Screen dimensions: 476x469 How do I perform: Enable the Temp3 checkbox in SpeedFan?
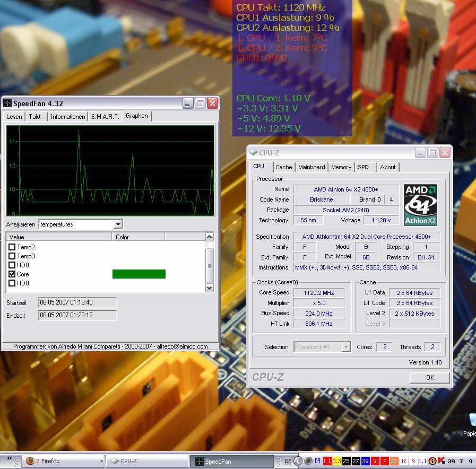(12, 256)
